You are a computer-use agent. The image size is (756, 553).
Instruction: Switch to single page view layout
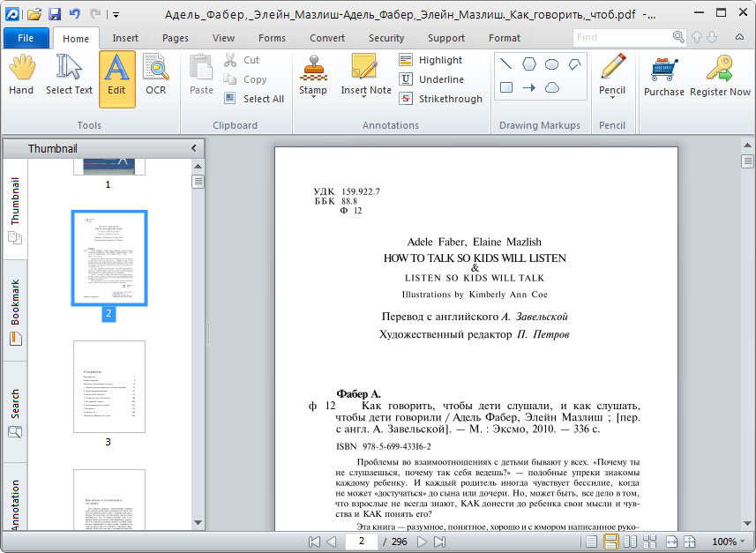click(591, 542)
